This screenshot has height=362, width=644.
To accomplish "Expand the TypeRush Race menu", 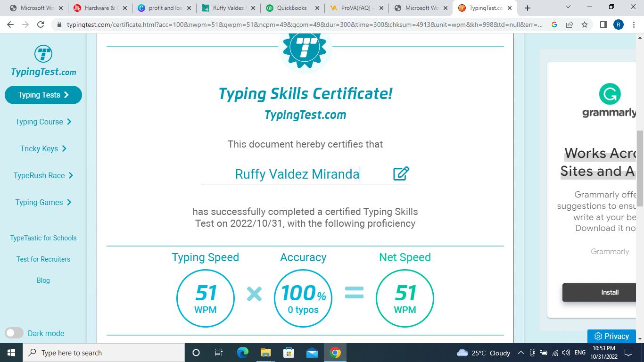I will [x=43, y=175].
